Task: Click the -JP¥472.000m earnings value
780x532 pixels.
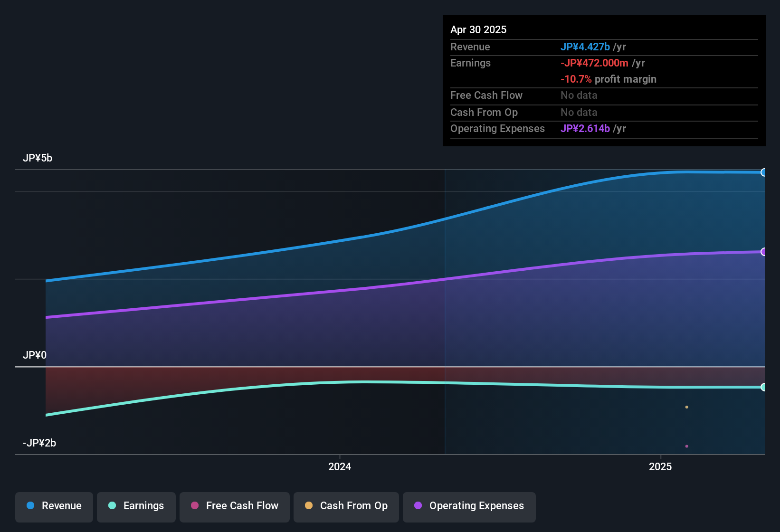Action: (594, 63)
